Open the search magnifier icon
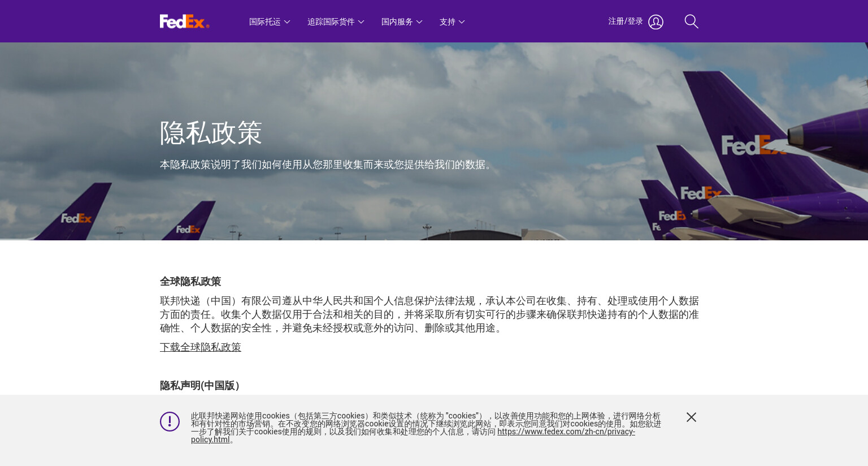Image resolution: width=868 pixels, height=466 pixels. tap(691, 21)
